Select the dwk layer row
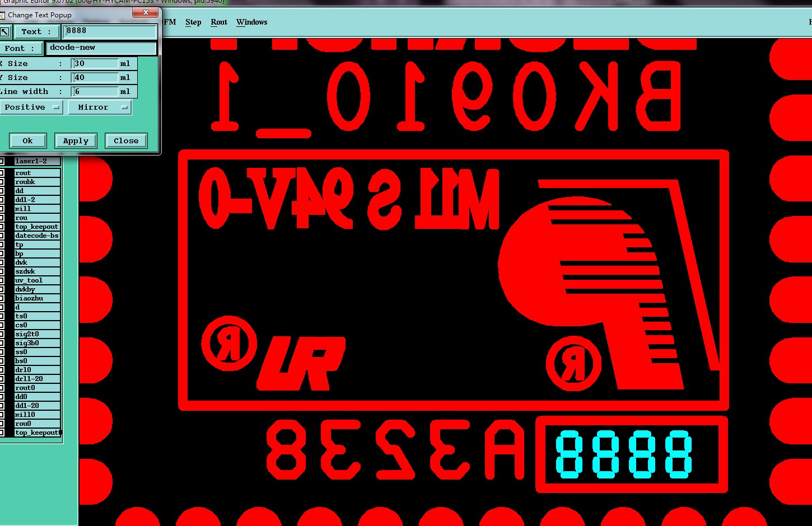The height and width of the screenshot is (526, 812). [x=37, y=262]
